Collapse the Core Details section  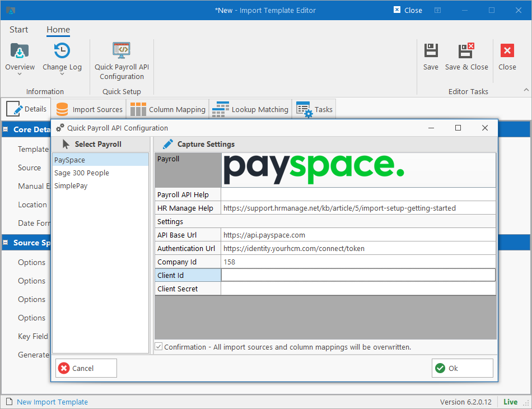(x=6, y=129)
